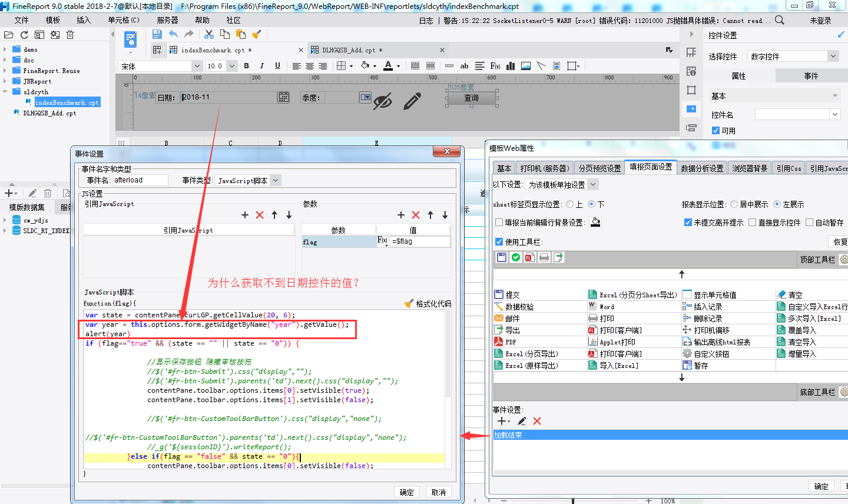Open 控件名 combo box dropdown
Image resolution: width=848 pixels, height=504 pixels.
[x=835, y=114]
